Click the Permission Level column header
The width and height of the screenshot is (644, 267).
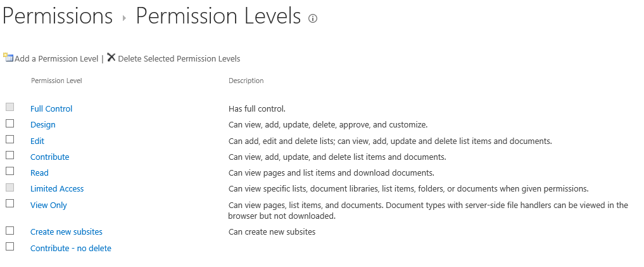pos(56,81)
